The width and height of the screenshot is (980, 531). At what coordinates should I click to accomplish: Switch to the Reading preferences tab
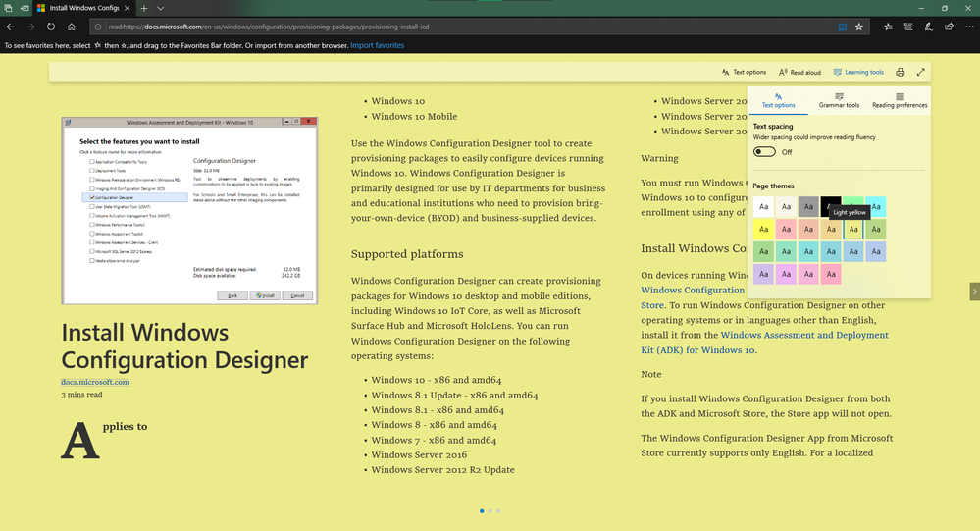click(900, 101)
